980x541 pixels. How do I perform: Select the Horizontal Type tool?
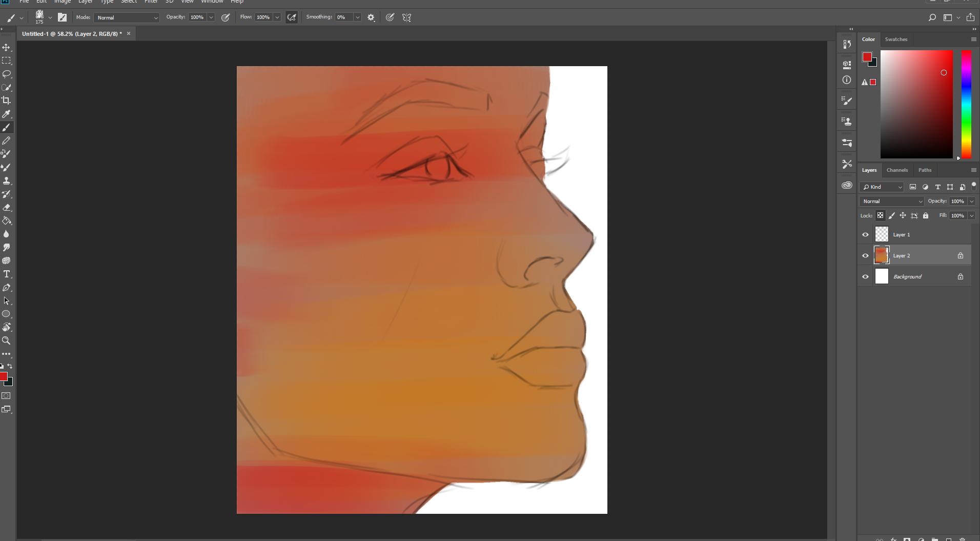pos(6,274)
